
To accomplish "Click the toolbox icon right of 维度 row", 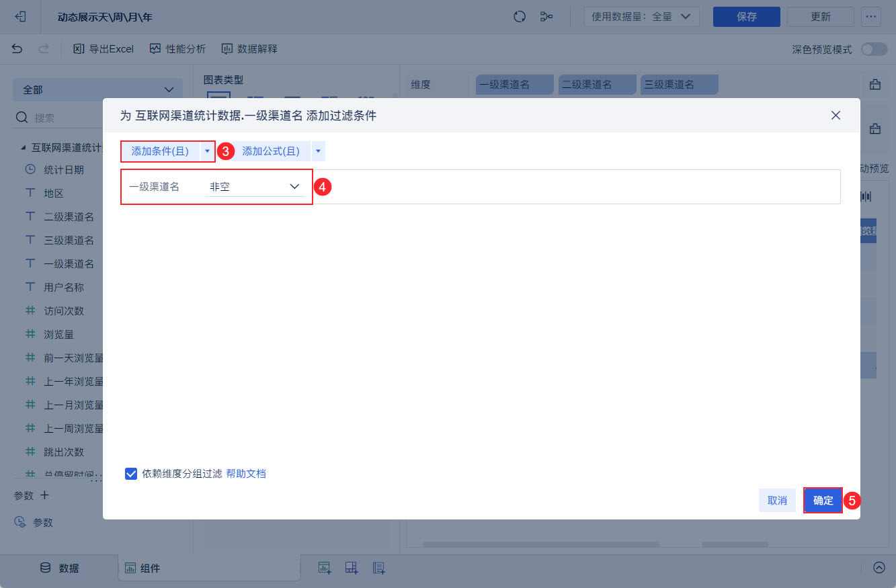I will (875, 85).
